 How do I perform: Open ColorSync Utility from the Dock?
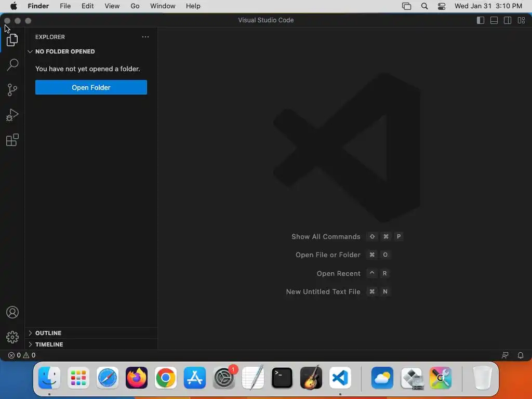[441, 378]
